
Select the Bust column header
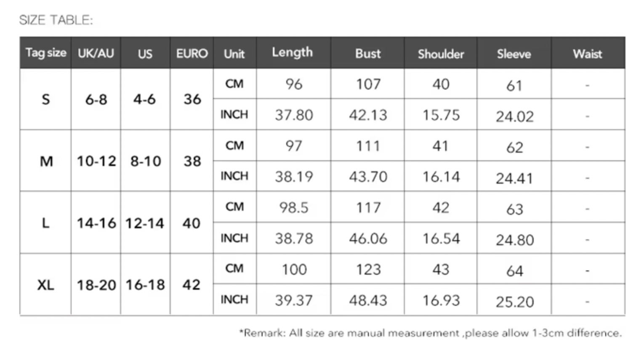click(368, 53)
